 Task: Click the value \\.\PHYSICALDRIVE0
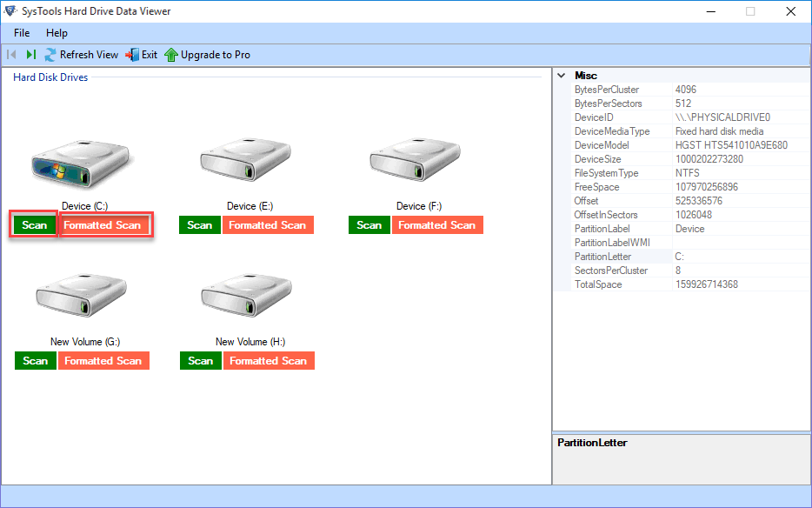coord(722,117)
